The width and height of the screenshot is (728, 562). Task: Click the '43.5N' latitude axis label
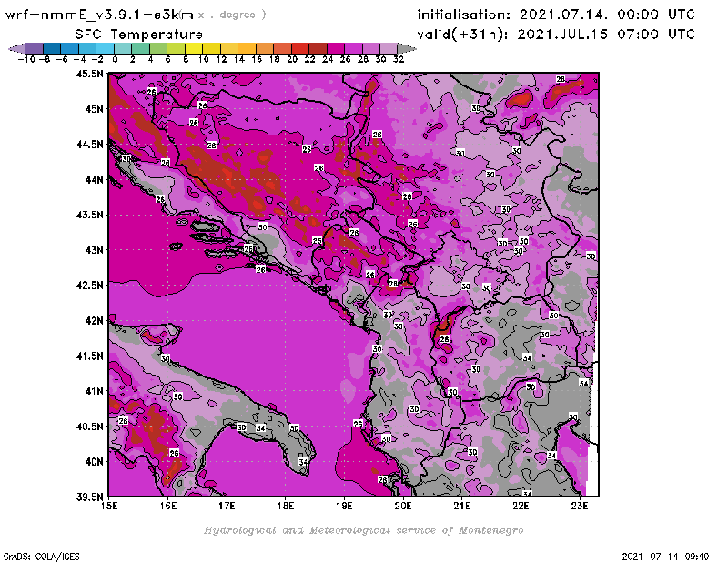(x=89, y=215)
